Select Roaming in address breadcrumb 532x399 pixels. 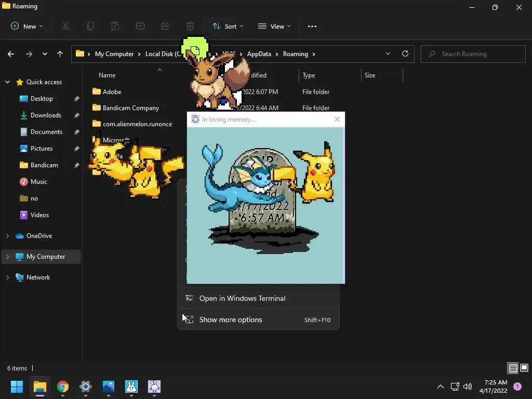point(296,54)
